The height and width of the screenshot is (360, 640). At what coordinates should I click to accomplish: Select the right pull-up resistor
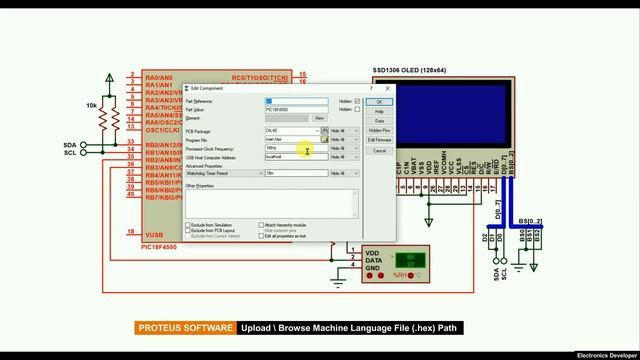[116, 119]
